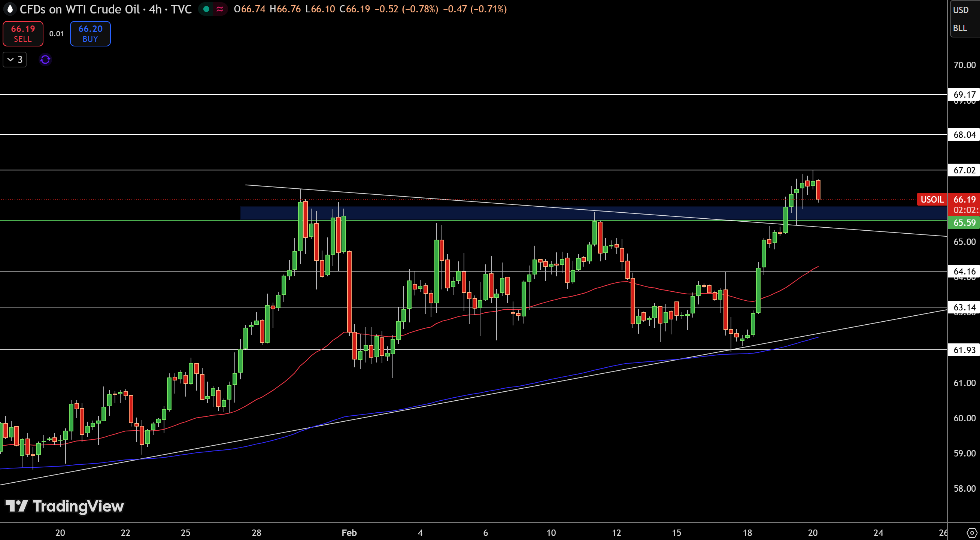Click the green market status dot

[x=206, y=9]
